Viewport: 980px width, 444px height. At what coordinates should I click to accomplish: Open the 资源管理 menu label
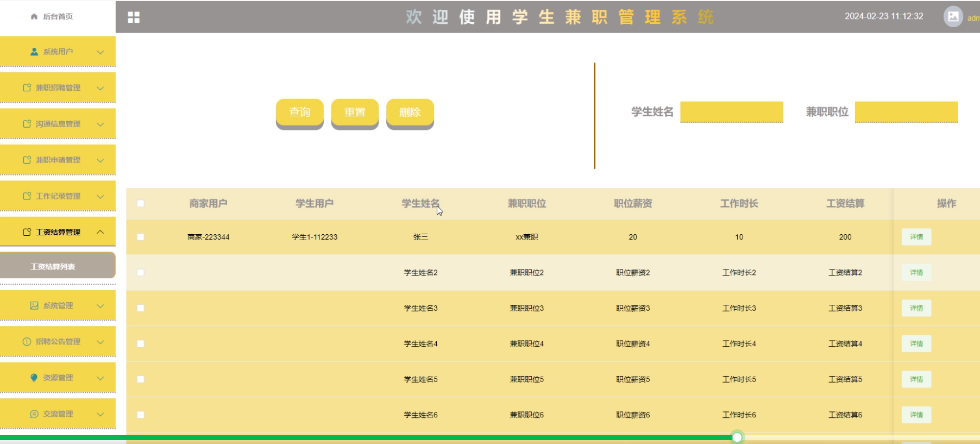[58, 378]
